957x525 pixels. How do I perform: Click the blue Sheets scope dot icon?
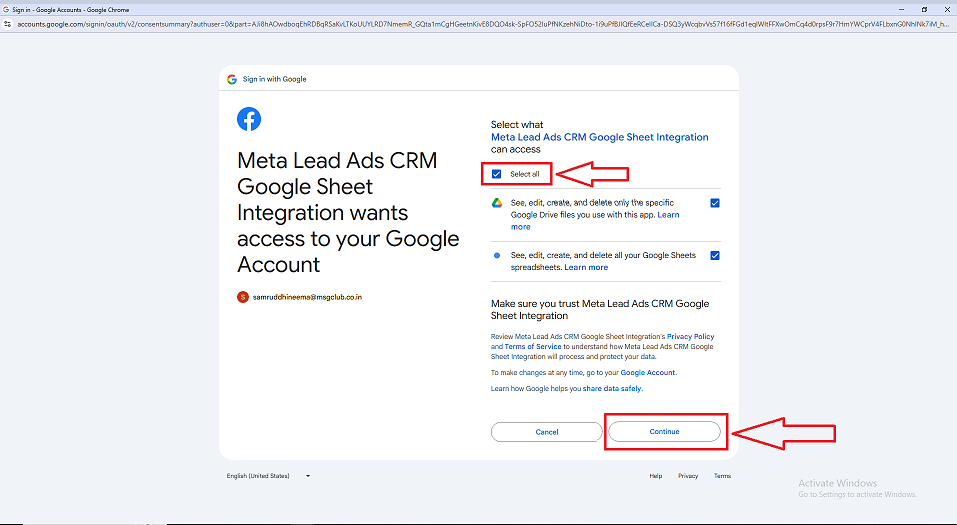[496, 255]
